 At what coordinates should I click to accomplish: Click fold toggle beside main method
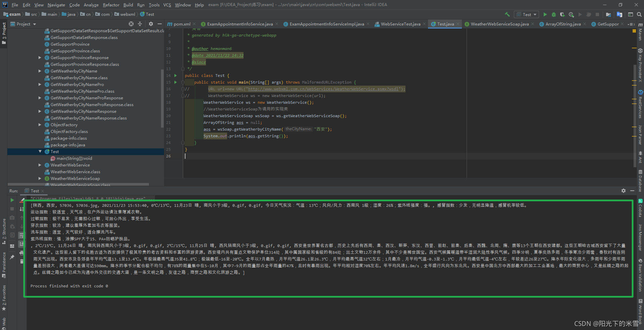point(183,82)
